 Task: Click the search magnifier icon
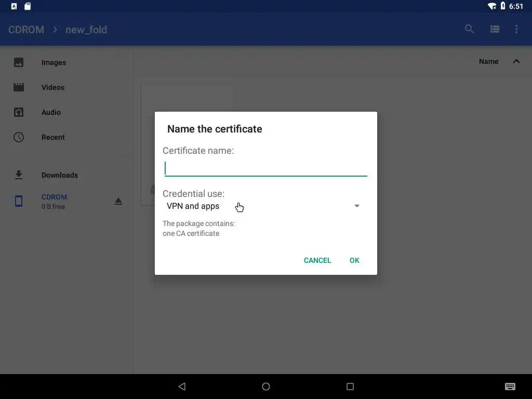(x=469, y=29)
